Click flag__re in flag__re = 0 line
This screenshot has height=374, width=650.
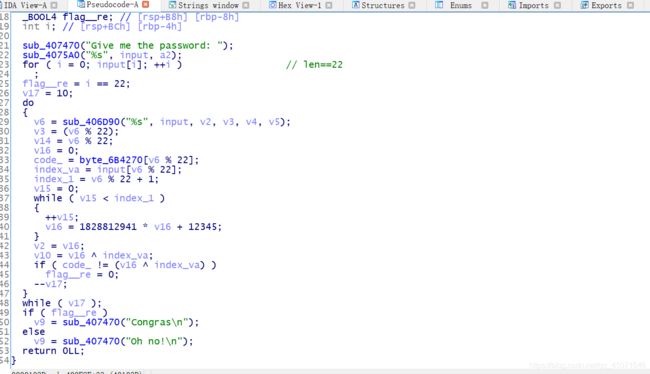pos(68,274)
